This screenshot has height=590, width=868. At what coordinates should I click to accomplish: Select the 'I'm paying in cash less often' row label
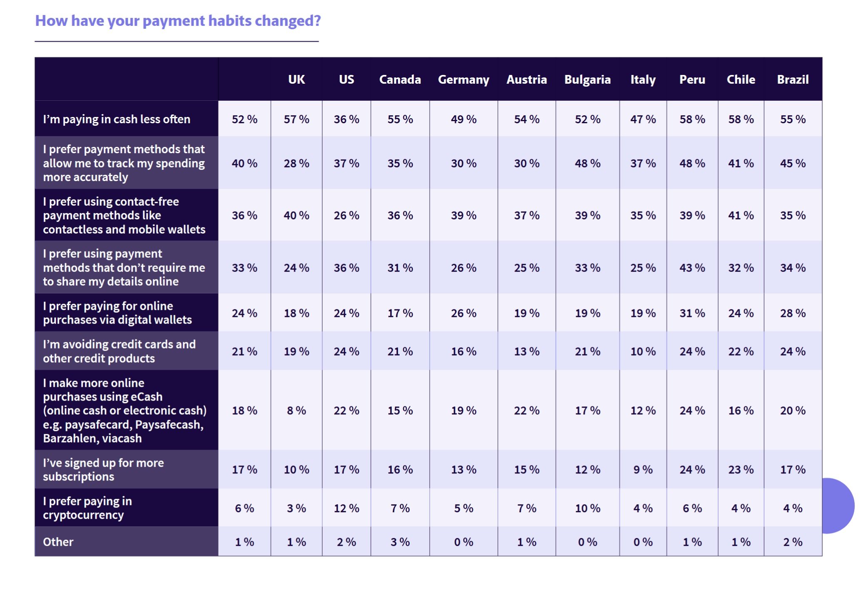pyautogui.click(x=117, y=119)
